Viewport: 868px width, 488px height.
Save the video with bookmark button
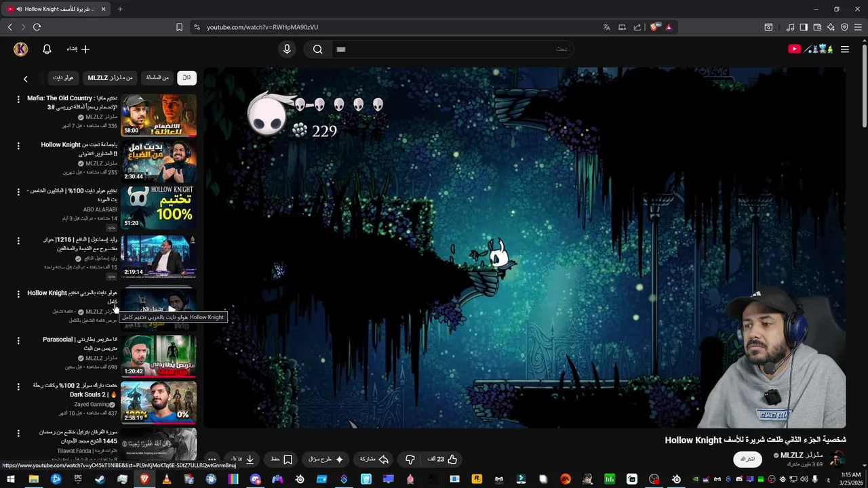[281, 459]
